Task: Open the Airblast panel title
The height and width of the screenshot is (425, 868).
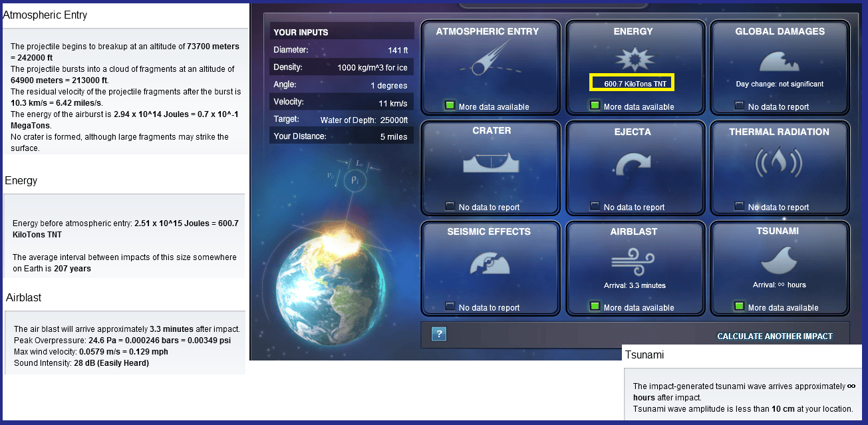Action: click(634, 231)
